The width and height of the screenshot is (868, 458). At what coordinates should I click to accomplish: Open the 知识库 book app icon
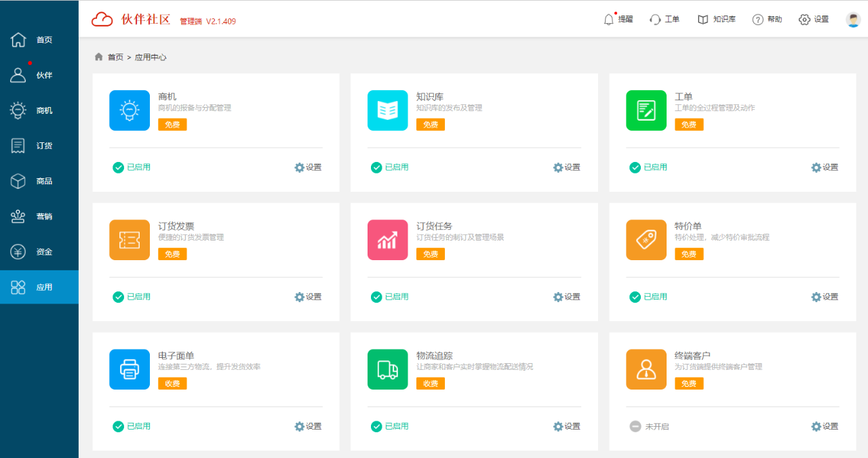(x=387, y=110)
